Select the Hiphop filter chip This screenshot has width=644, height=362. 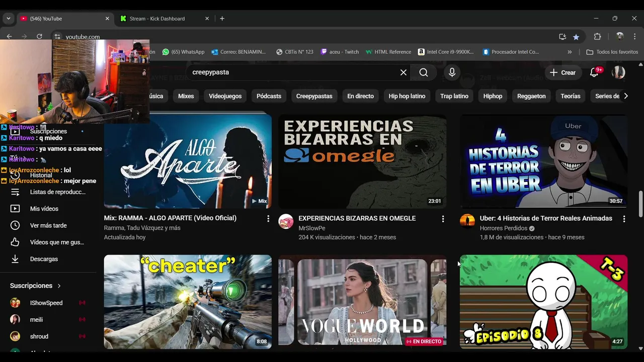493,96
